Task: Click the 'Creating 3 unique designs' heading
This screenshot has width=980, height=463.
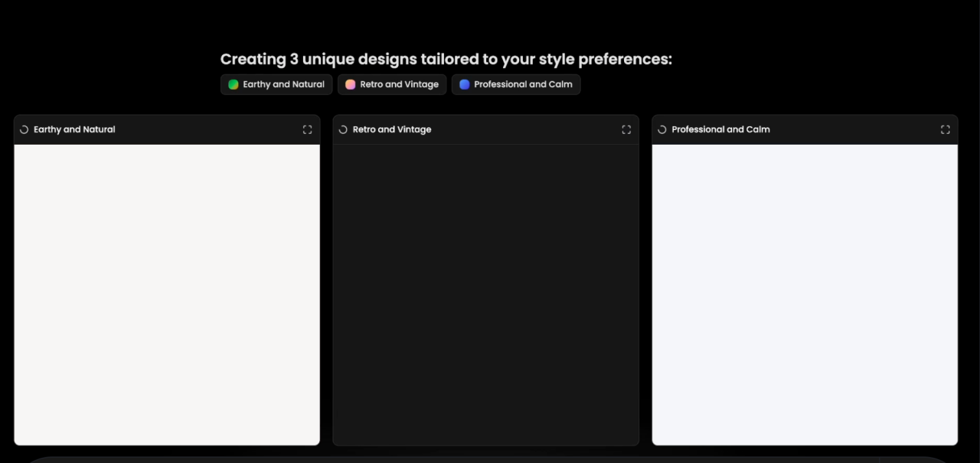Action: [446, 59]
